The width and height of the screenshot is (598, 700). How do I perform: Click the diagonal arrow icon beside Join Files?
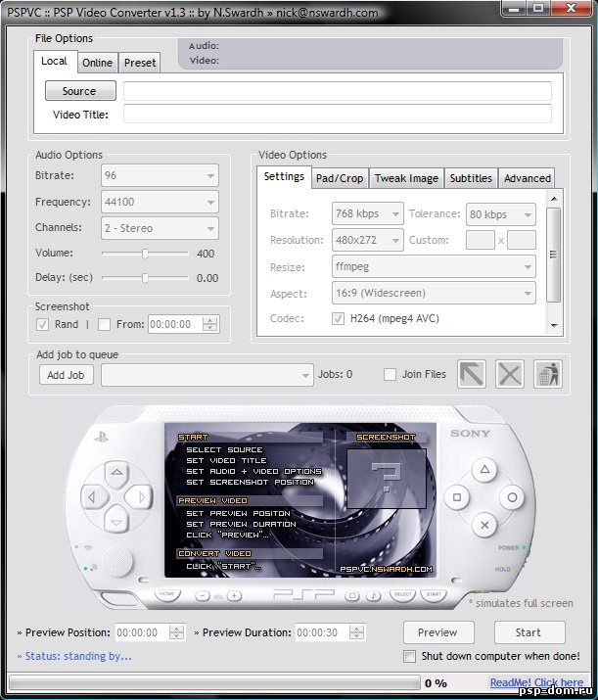tap(472, 374)
